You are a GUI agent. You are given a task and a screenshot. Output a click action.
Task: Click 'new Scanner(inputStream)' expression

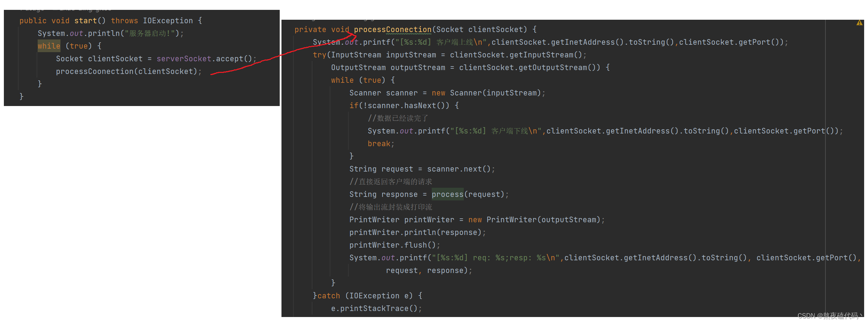pyautogui.click(x=487, y=93)
